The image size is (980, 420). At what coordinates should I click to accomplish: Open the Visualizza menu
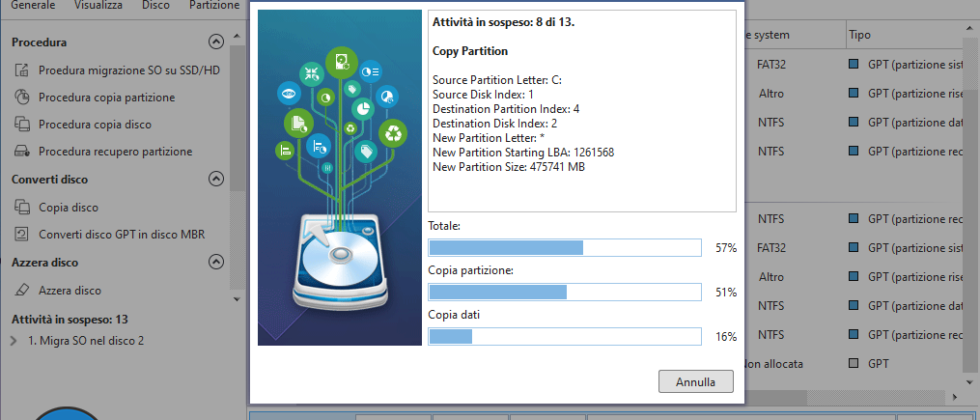(x=98, y=5)
